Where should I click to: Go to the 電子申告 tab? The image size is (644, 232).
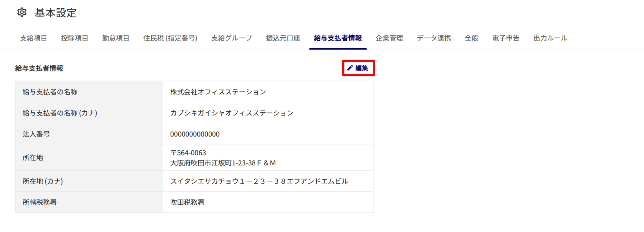coord(506,38)
